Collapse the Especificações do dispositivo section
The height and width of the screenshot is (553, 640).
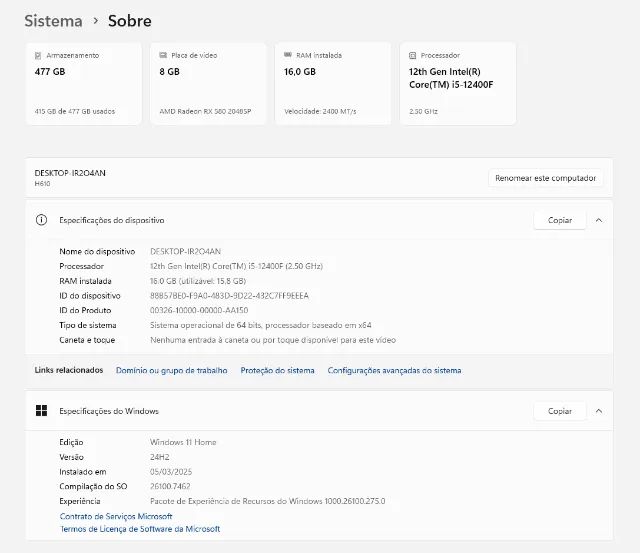598,220
